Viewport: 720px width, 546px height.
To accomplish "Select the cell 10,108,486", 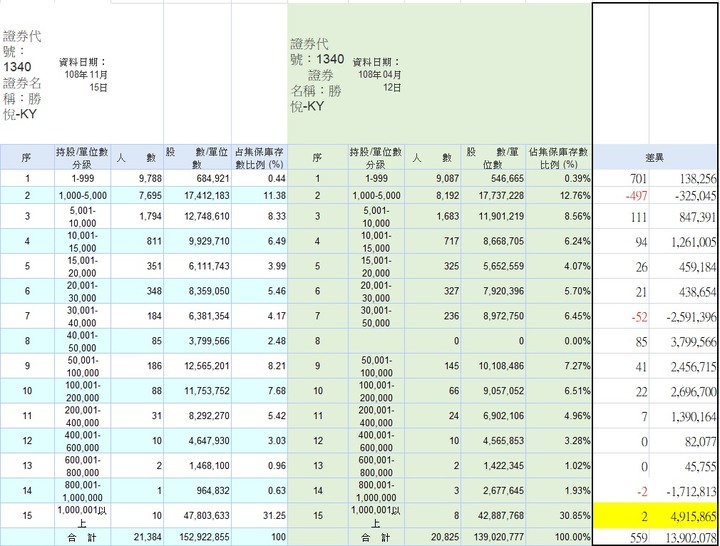I will (493, 366).
